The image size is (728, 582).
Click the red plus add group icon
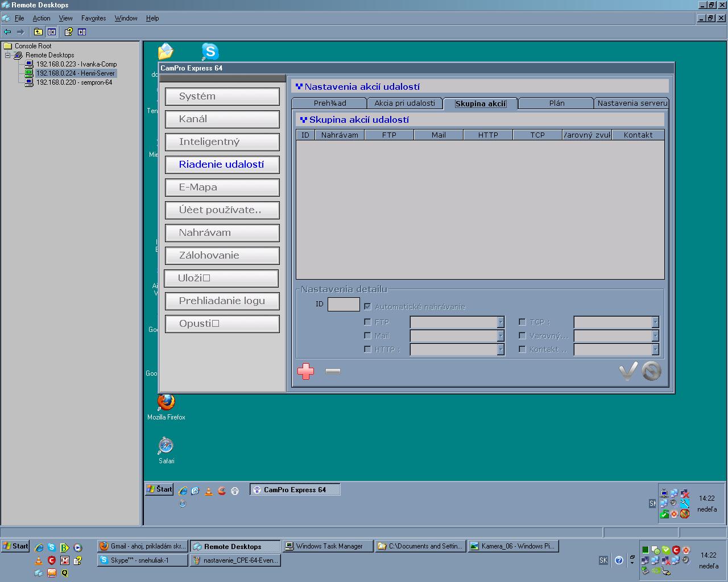click(305, 372)
